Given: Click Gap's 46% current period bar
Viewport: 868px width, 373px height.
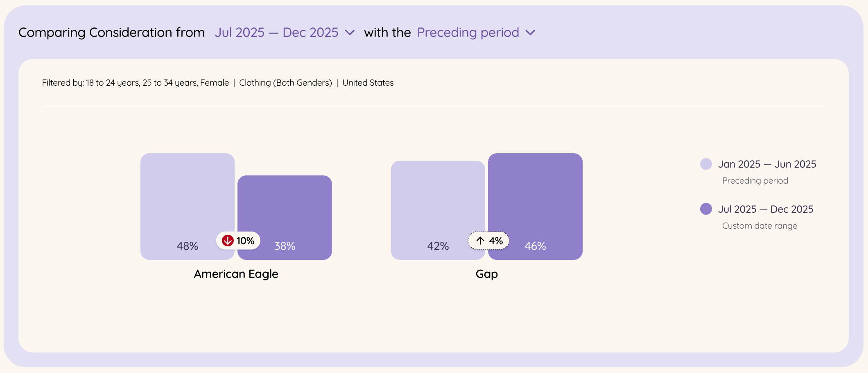Looking at the screenshot, I should 535,207.
